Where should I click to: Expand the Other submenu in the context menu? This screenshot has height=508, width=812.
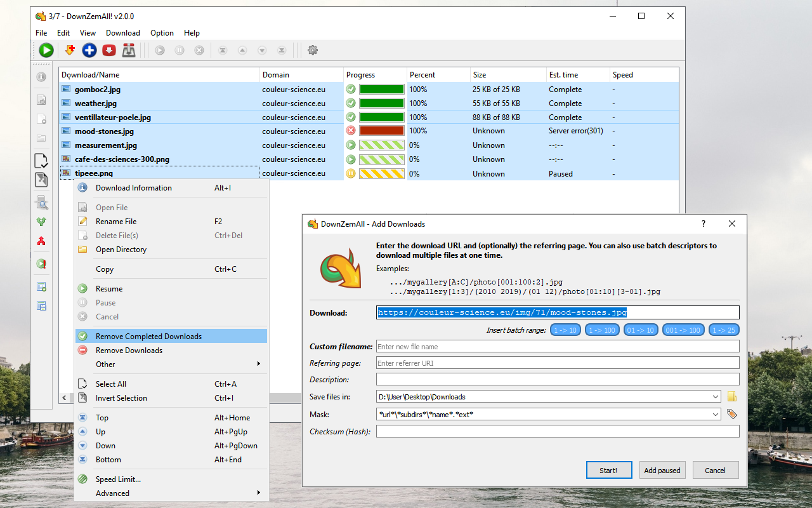tap(258, 364)
